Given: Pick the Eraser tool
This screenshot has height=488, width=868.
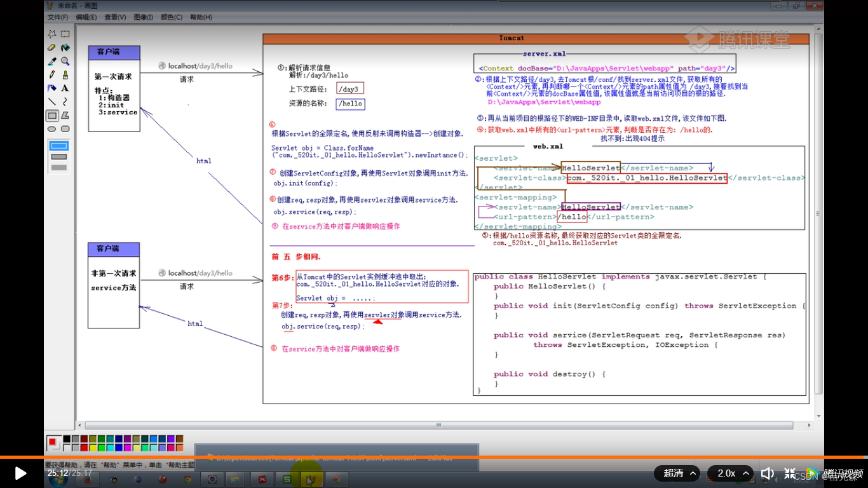Looking at the screenshot, I should (52, 48).
